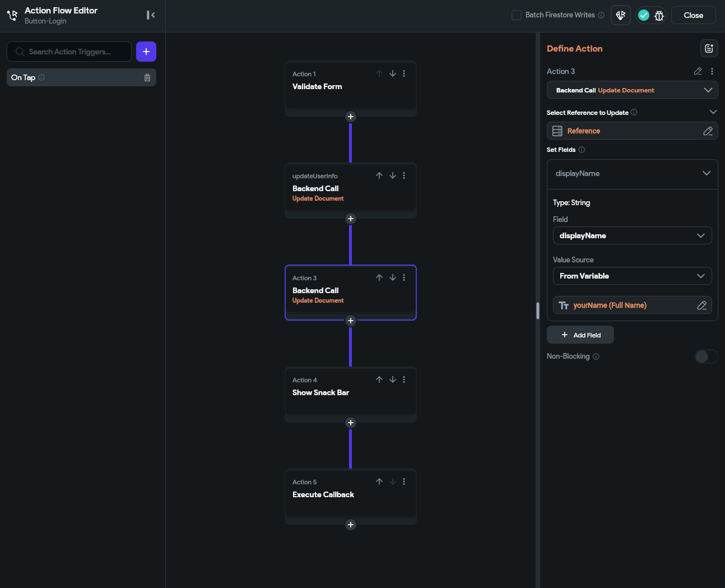The height and width of the screenshot is (588, 725).
Task: Open Backend Call Update Document dropdown
Action: click(632, 90)
